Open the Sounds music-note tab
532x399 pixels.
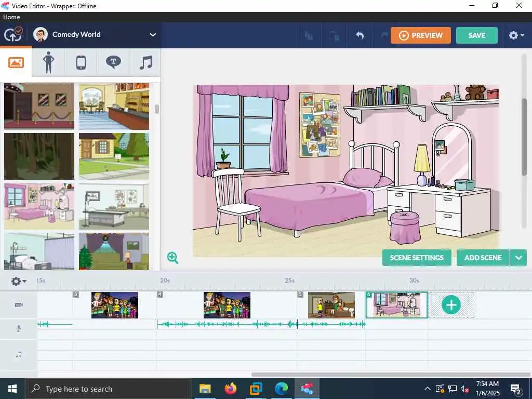[x=146, y=62]
